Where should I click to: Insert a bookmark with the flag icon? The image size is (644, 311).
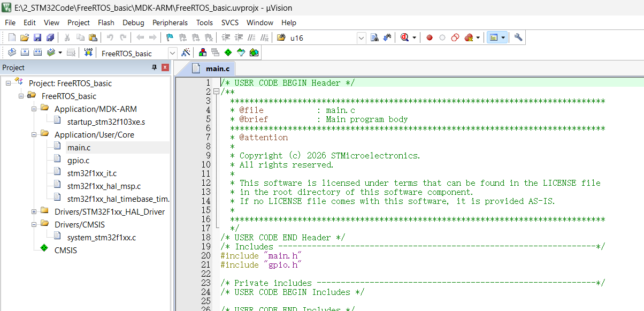coord(170,37)
